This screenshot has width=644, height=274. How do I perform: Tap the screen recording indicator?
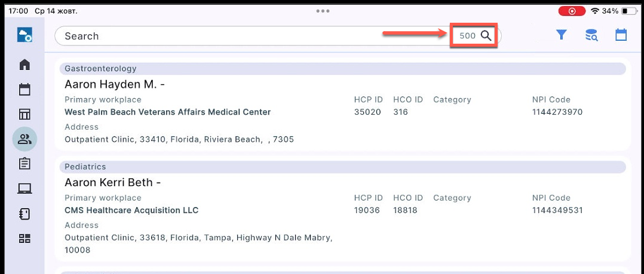572,11
